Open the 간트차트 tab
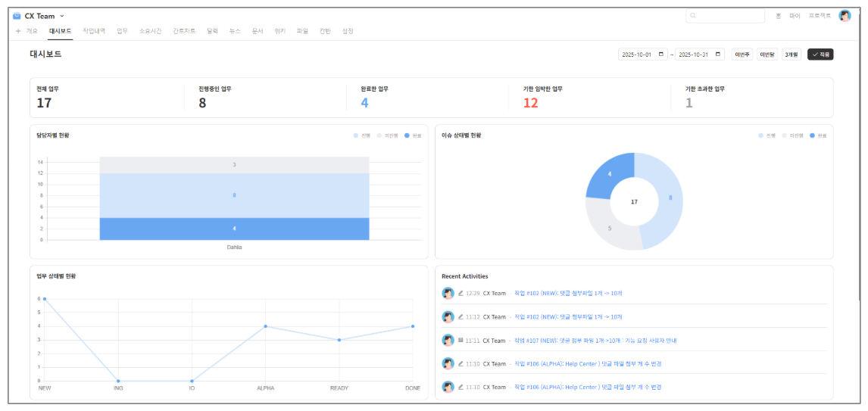 (184, 32)
